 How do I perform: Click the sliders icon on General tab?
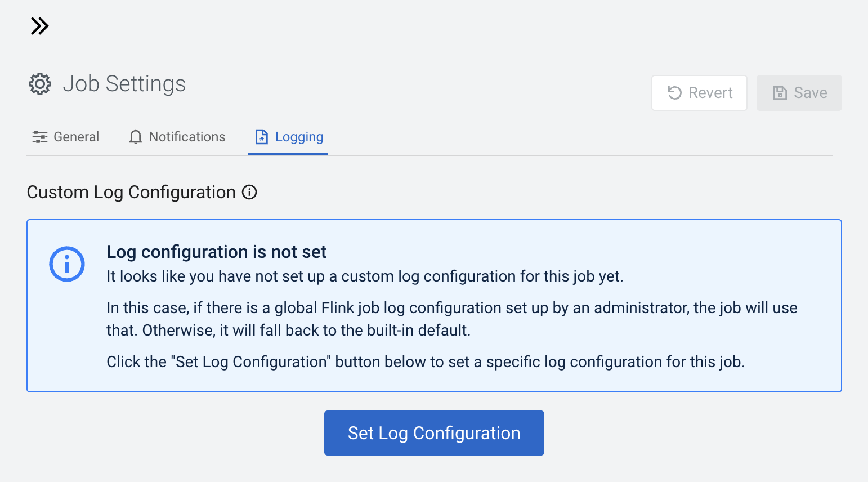tap(40, 137)
